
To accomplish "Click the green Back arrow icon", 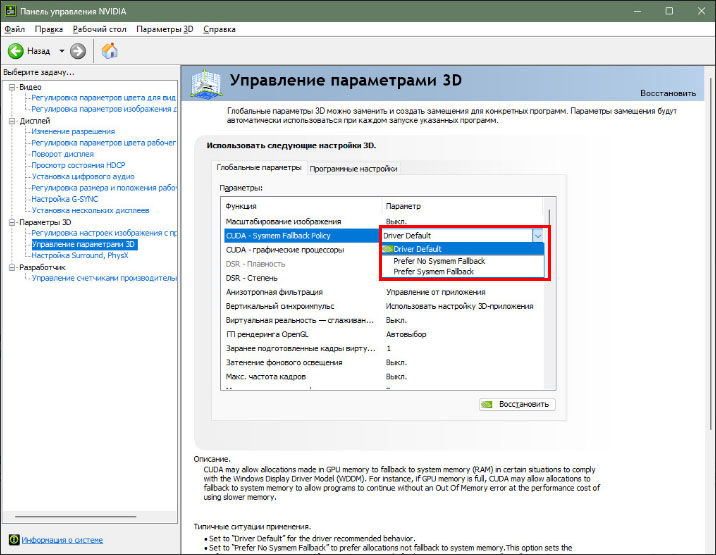I will click(x=16, y=51).
